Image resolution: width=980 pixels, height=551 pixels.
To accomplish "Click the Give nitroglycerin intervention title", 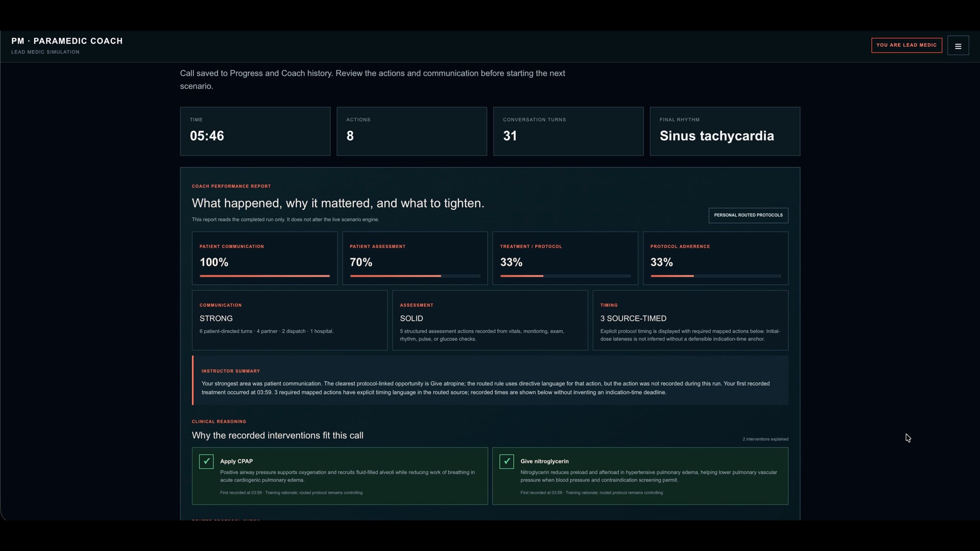I will pos(544,461).
